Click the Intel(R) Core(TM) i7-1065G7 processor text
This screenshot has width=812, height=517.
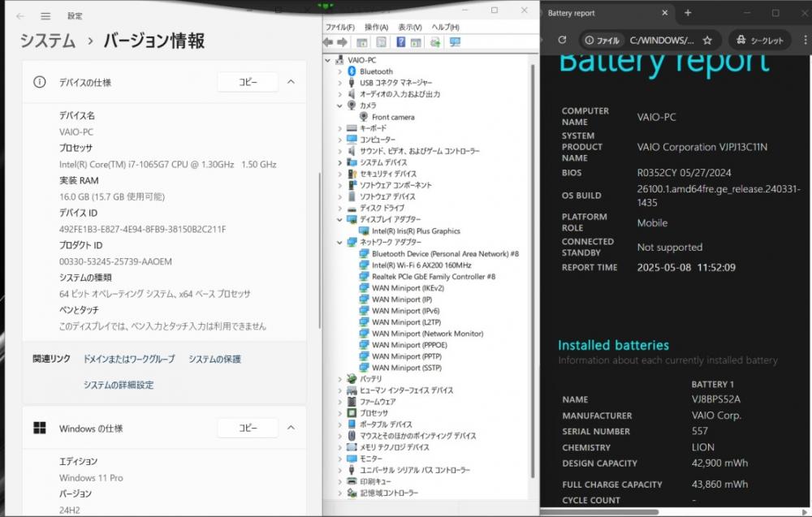click(168, 165)
